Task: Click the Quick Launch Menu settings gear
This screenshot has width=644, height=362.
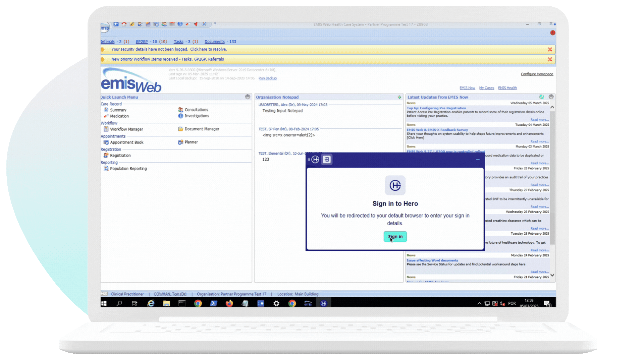Action: tap(248, 97)
